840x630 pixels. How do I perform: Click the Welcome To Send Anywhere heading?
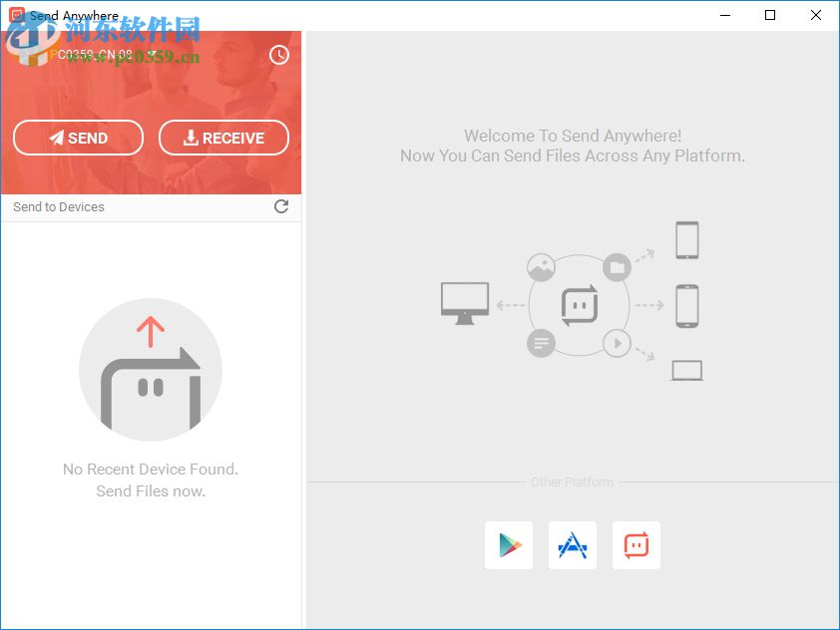coord(573,136)
